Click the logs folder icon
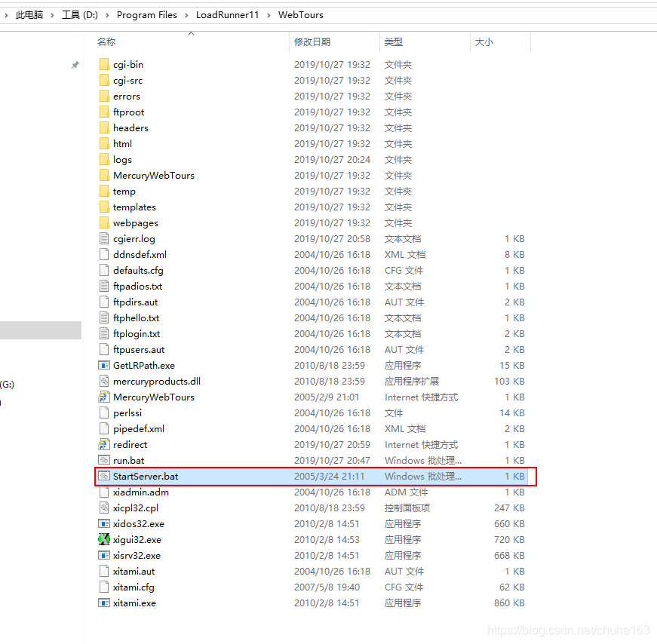 (104, 160)
